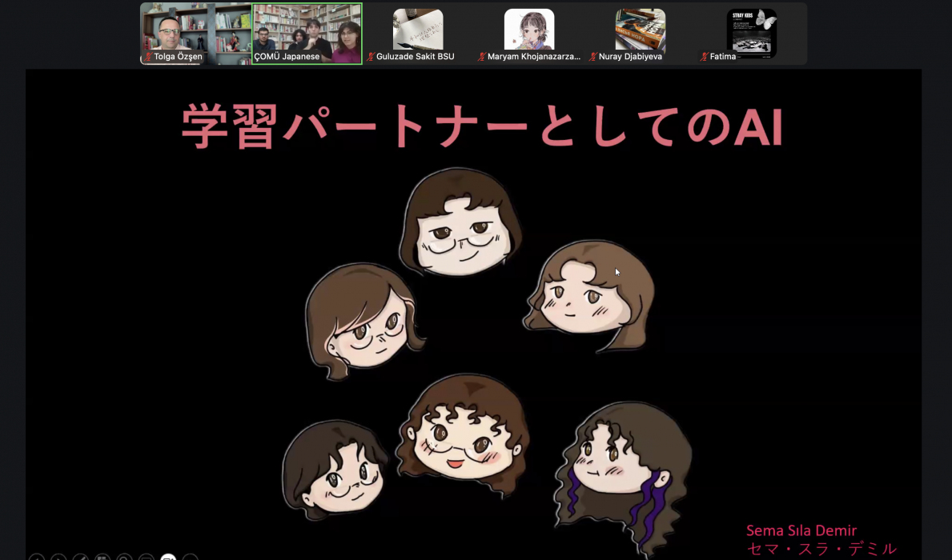The height and width of the screenshot is (560, 952).
Task: Activate the slide zoom magnifier tool
Action: pos(124,558)
